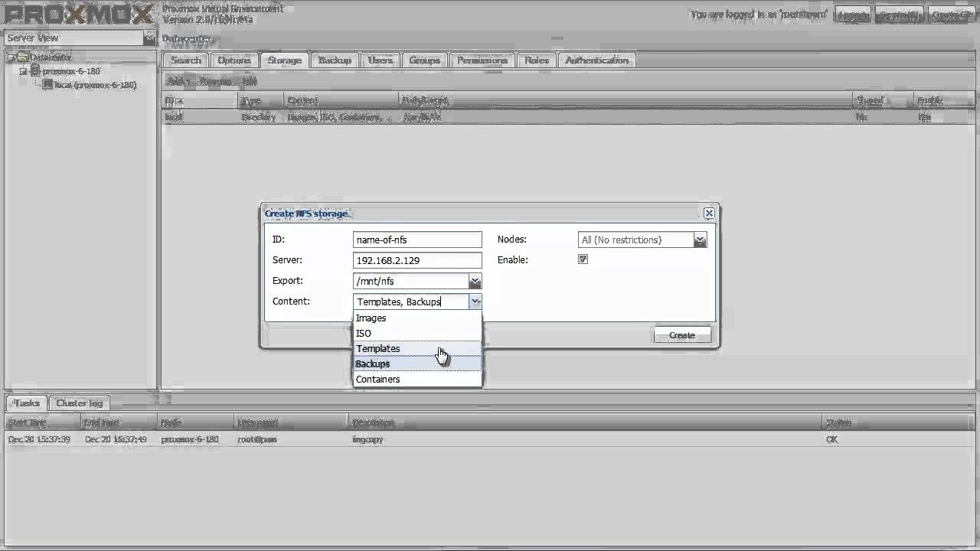Deselect Backups in Content list
980x551 pixels.
click(417, 364)
